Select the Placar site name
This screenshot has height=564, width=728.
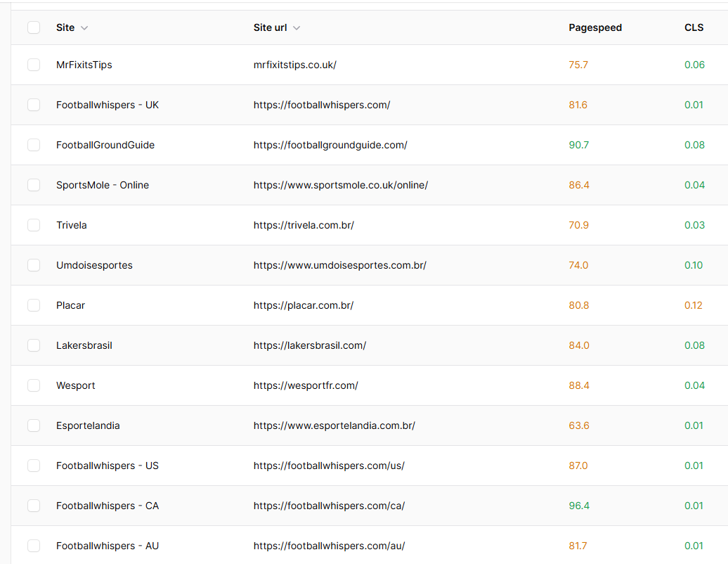point(70,305)
